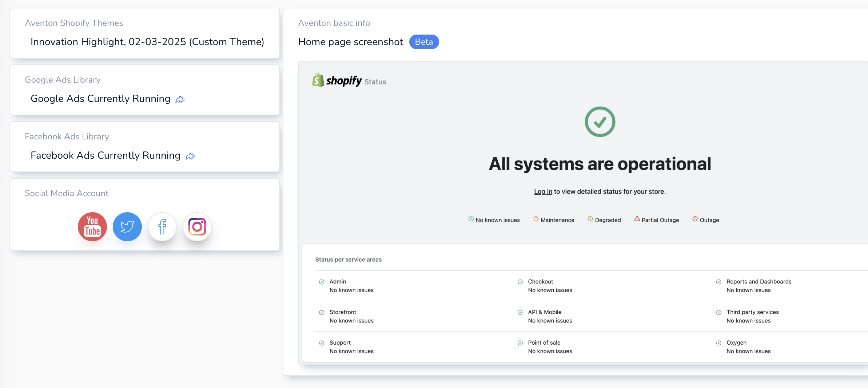Click the Partial Outage legend icon
This screenshot has height=388, width=868.
click(637, 219)
